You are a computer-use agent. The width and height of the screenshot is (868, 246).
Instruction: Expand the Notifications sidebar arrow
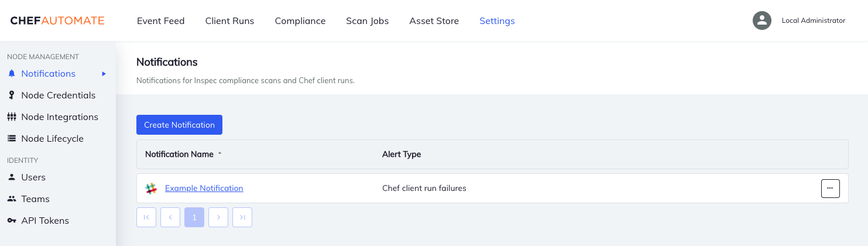pyautogui.click(x=104, y=74)
